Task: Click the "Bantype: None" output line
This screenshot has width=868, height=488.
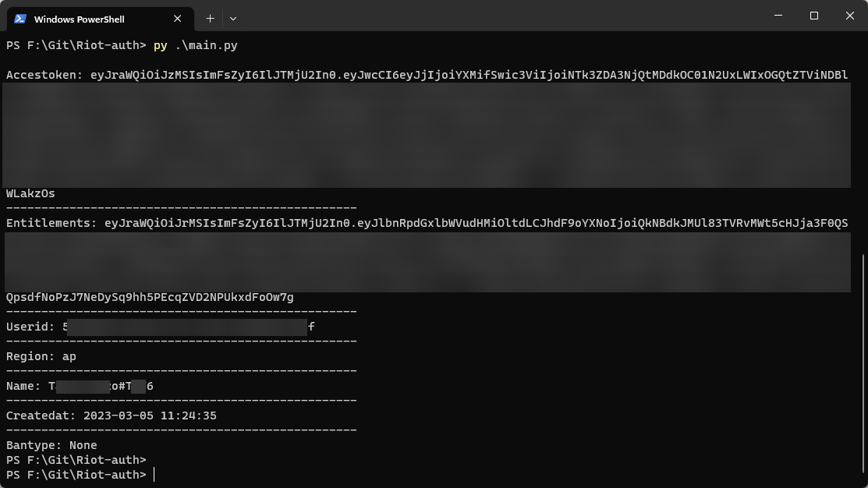Action: [x=51, y=445]
